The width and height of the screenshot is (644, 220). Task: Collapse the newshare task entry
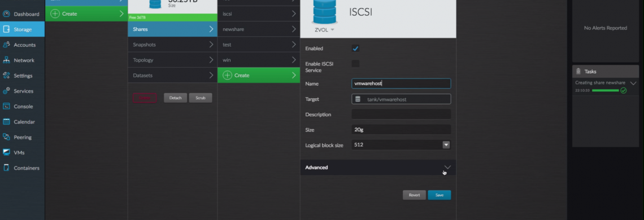(x=633, y=83)
